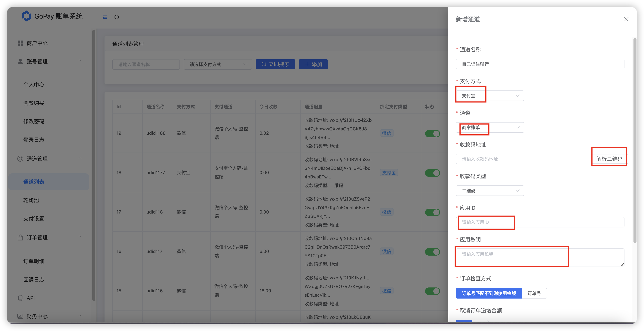The image size is (644, 331).
Task: Expand the 财务中心 menu section
Action: click(x=79, y=315)
